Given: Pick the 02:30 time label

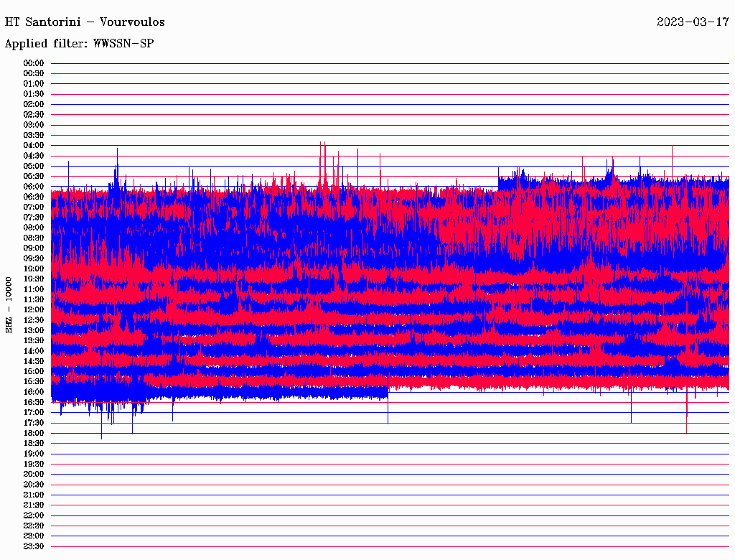Looking at the screenshot, I should point(34,115).
